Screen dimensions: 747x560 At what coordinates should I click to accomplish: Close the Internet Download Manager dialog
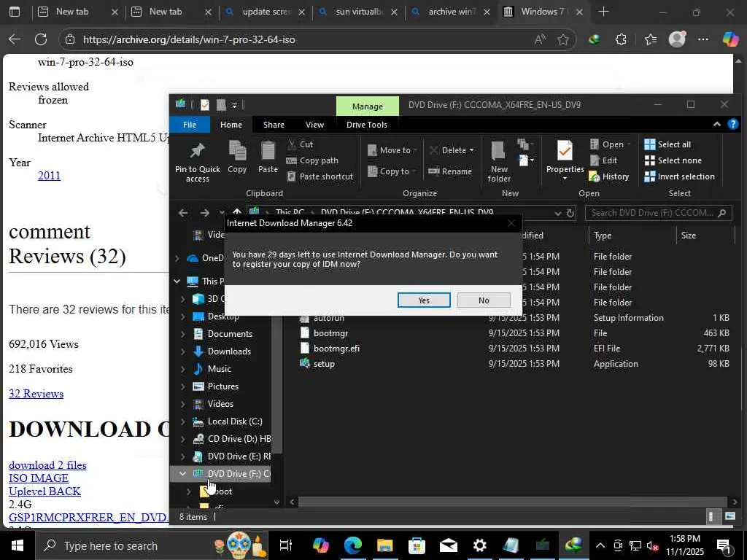[511, 223]
